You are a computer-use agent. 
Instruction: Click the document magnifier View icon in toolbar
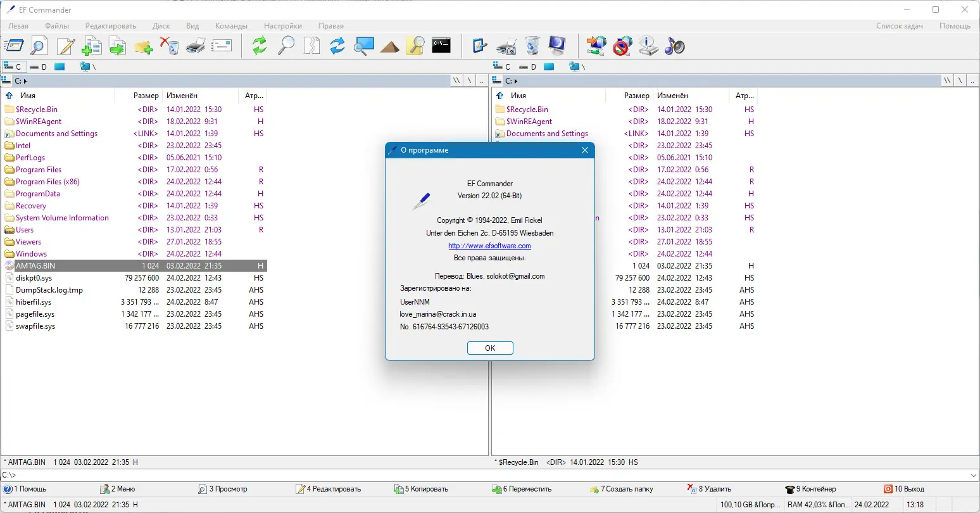(39, 46)
